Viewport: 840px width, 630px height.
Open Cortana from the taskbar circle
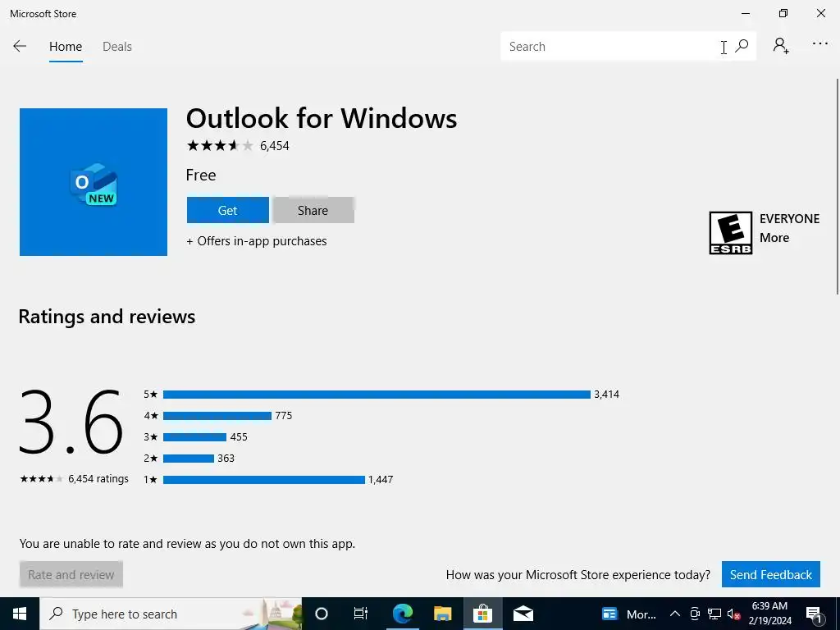322,614
